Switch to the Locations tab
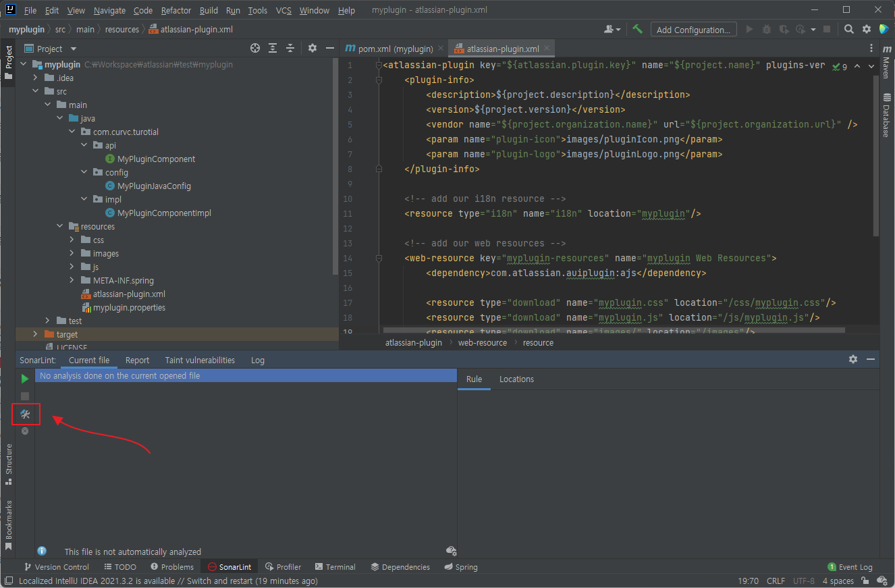Screen dimensions: 895x588 click(x=516, y=379)
